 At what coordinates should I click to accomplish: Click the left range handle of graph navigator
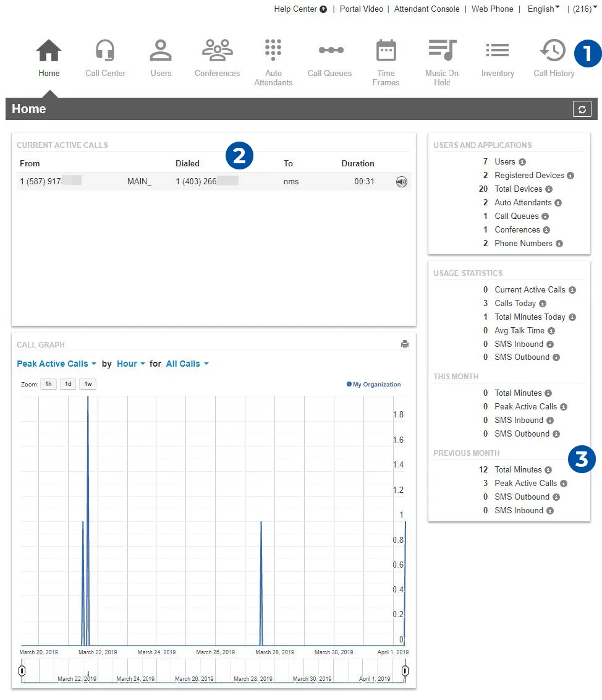(22, 670)
